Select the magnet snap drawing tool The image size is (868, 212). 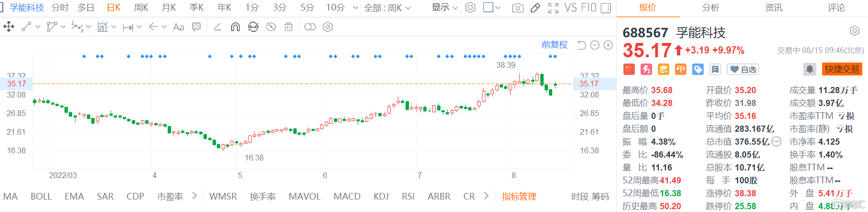coord(235,27)
